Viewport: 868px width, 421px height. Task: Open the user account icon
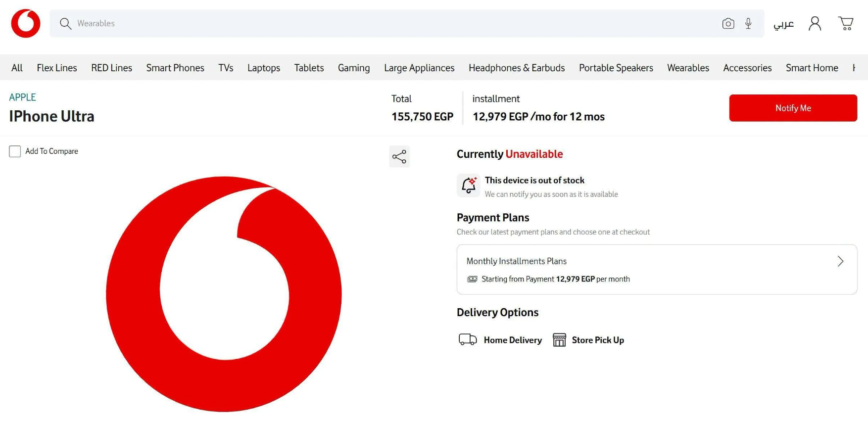point(815,23)
